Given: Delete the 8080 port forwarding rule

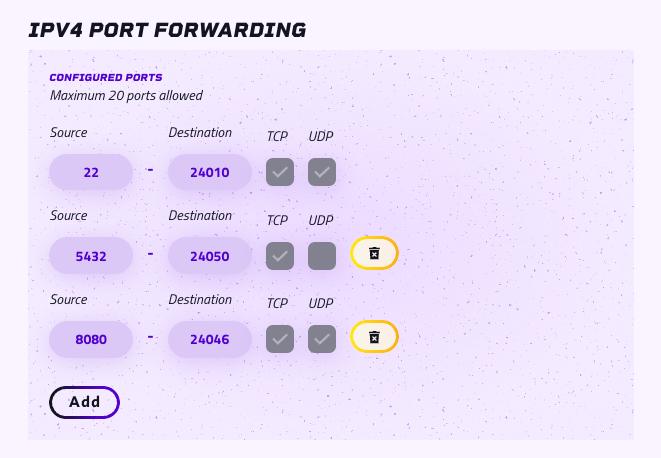Looking at the screenshot, I should (x=374, y=337).
